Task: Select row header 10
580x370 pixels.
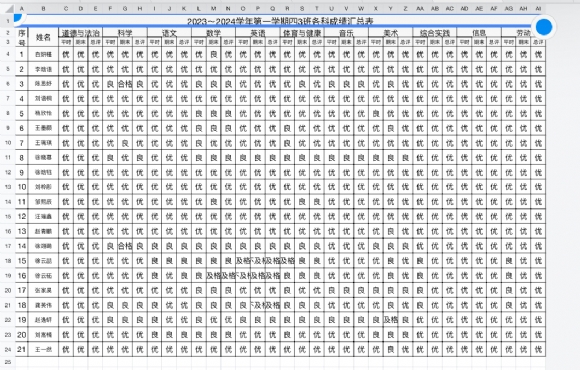Action: tap(8, 143)
